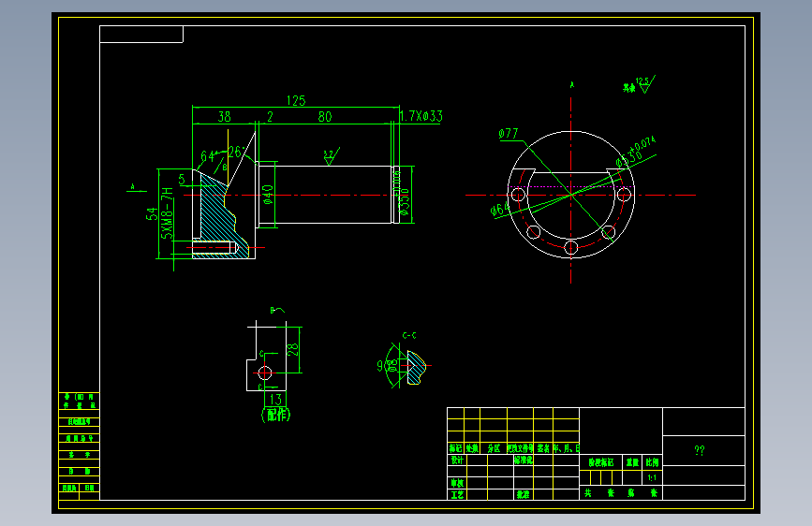Select the 比例 title block cell
The image size is (812, 526).
click(x=652, y=462)
